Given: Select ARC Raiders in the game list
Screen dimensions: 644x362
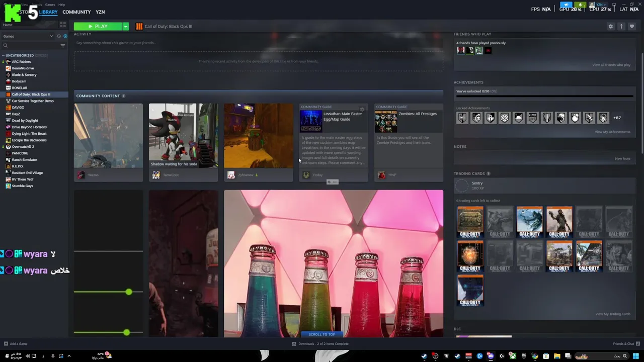Looking at the screenshot, I should coord(21,62).
